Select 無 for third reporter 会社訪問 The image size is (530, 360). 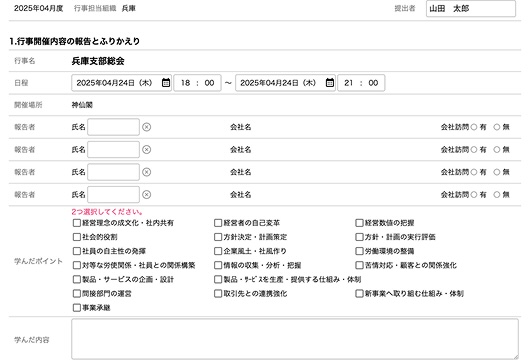tap(497, 172)
